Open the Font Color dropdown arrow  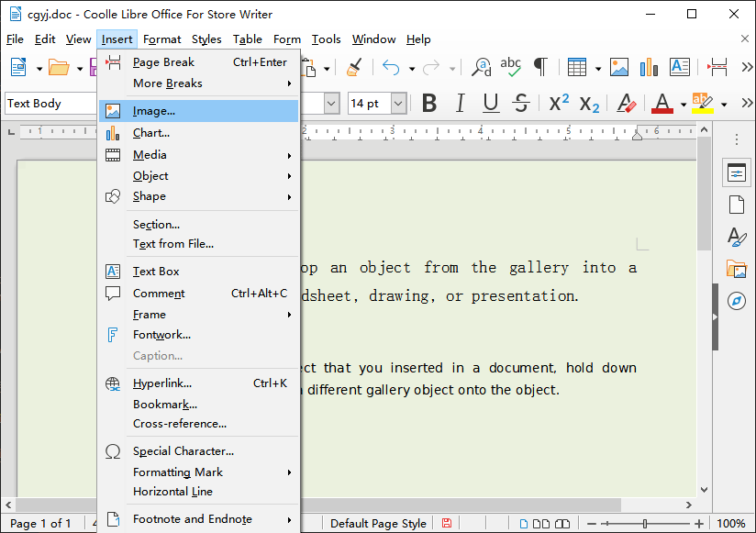point(682,104)
